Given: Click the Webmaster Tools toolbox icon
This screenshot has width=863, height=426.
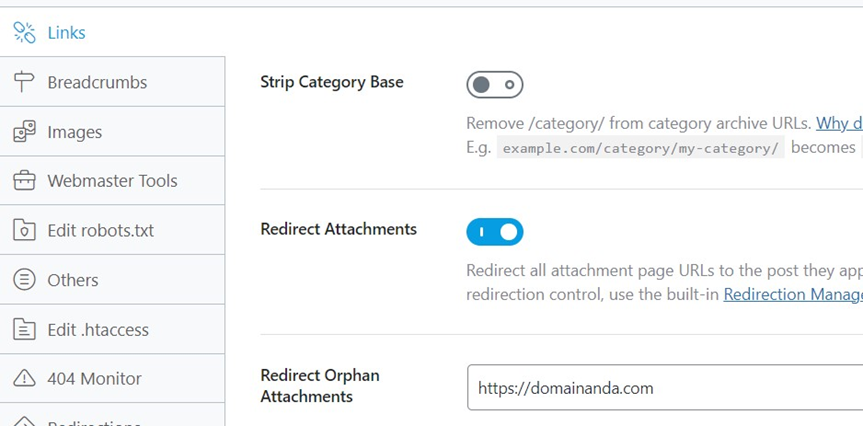Looking at the screenshot, I should [x=24, y=181].
